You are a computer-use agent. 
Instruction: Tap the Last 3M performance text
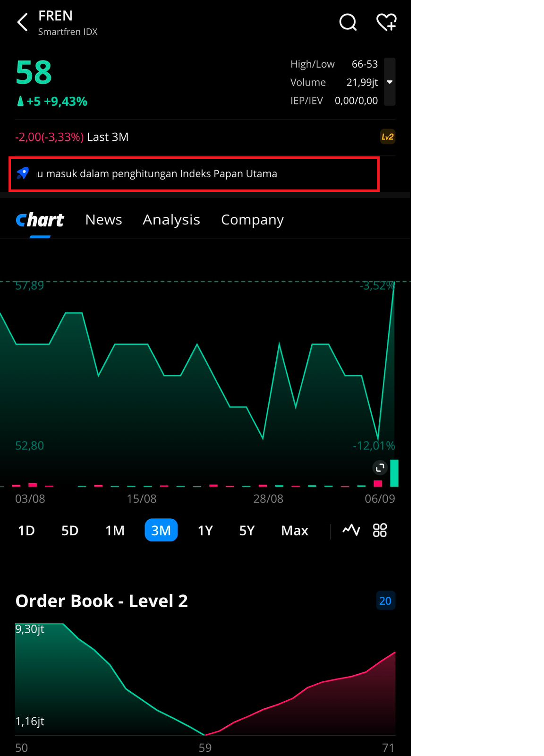point(108,137)
